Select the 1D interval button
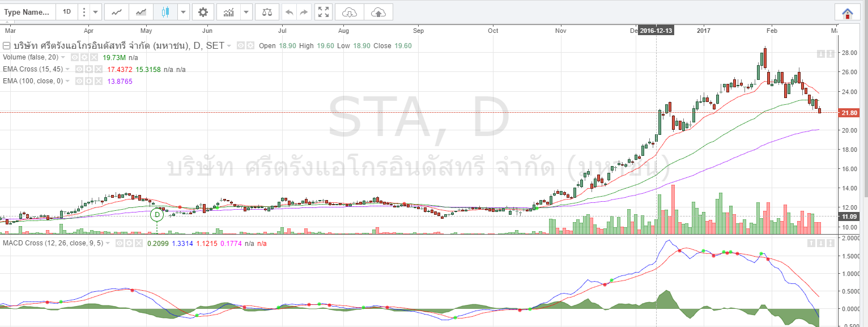The image size is (868, 327). point(67,11)
